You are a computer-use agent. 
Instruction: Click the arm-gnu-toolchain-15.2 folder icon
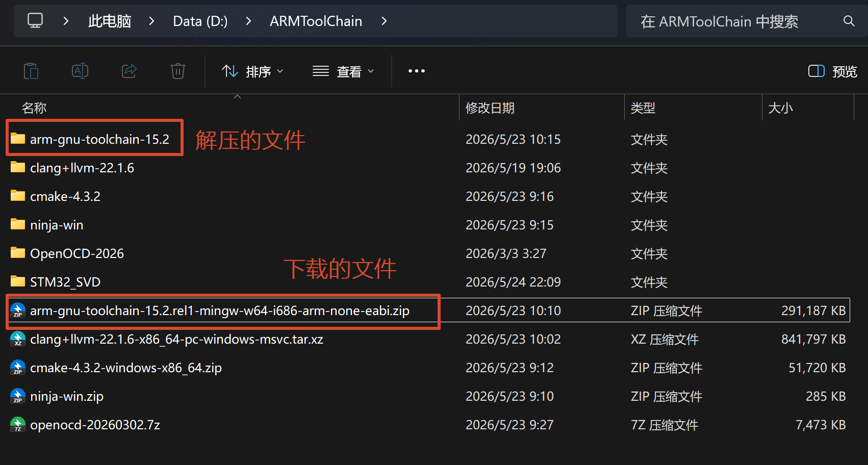pos(18,139)
